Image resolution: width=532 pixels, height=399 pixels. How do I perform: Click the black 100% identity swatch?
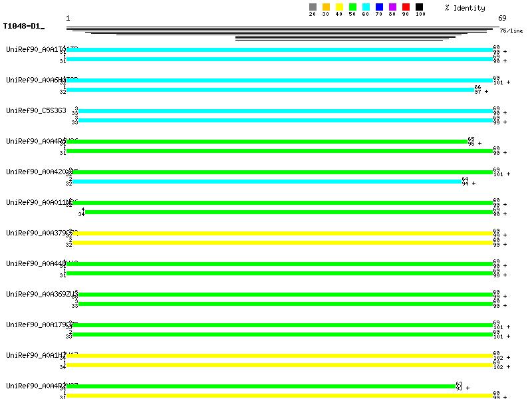[419, 7]
